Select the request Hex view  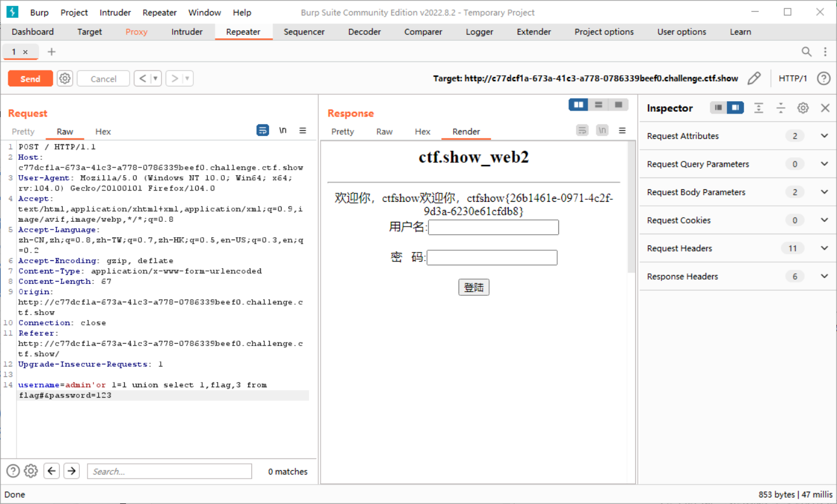coord(103,131)
